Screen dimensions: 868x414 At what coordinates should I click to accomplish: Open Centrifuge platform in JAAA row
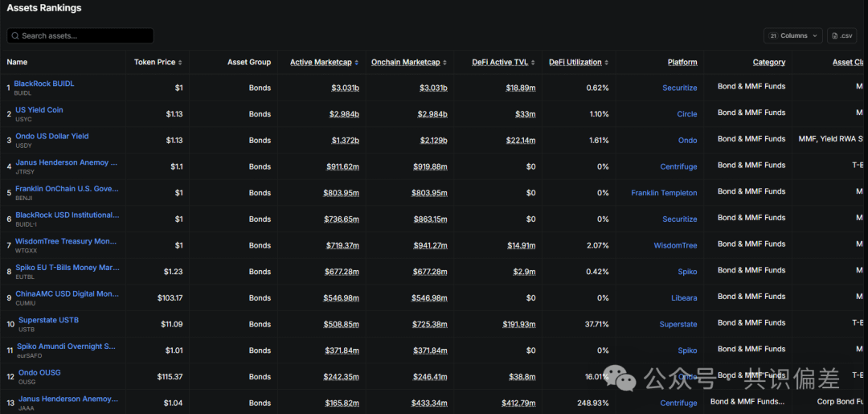click(678, 403)
